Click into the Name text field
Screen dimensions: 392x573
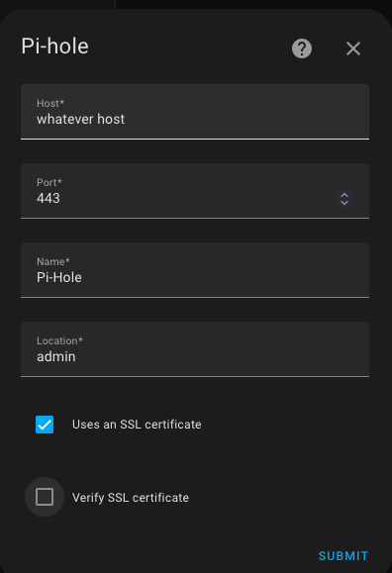195,270
